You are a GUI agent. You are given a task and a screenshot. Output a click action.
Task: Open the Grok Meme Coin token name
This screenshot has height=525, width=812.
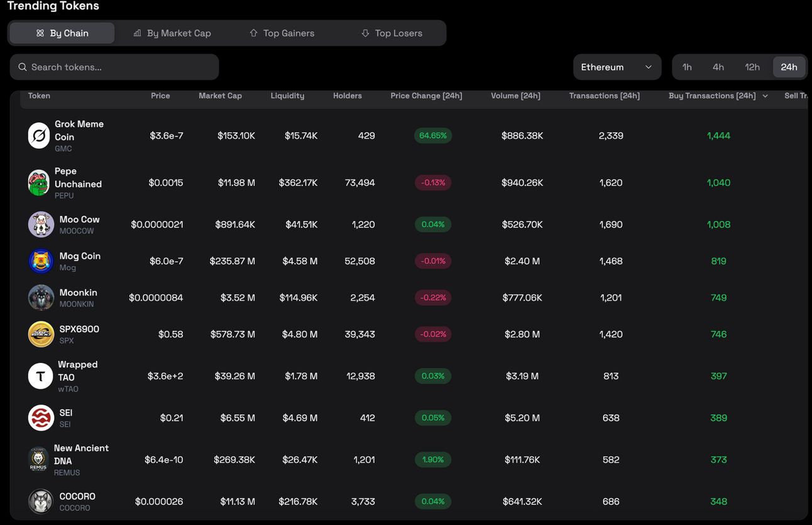79,131
